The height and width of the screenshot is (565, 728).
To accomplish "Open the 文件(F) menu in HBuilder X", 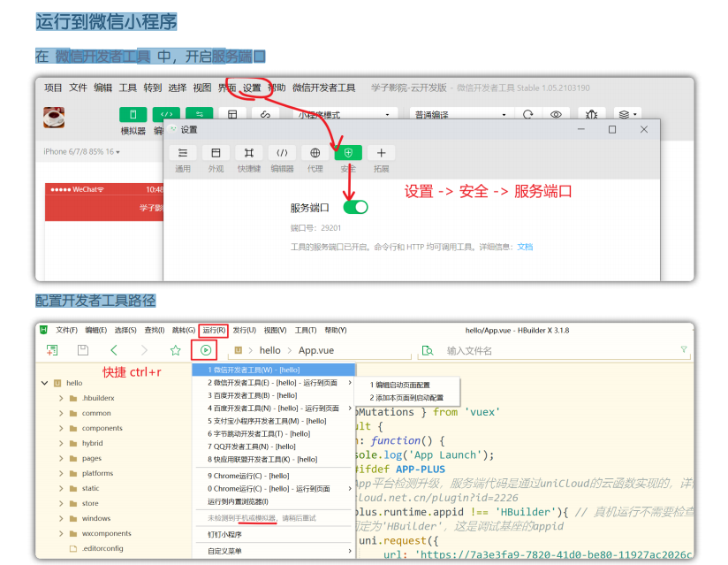I will (x=66, y=331).
